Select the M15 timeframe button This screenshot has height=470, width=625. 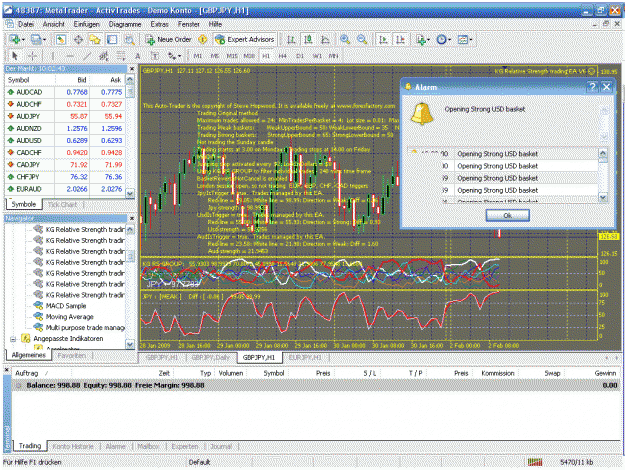pyautogui.click(x=232, y=56)
